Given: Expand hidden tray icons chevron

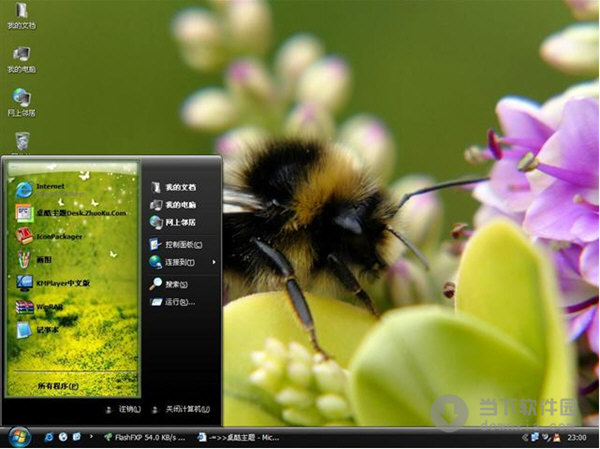Looking at the screenshot, I should click(525, 437).
